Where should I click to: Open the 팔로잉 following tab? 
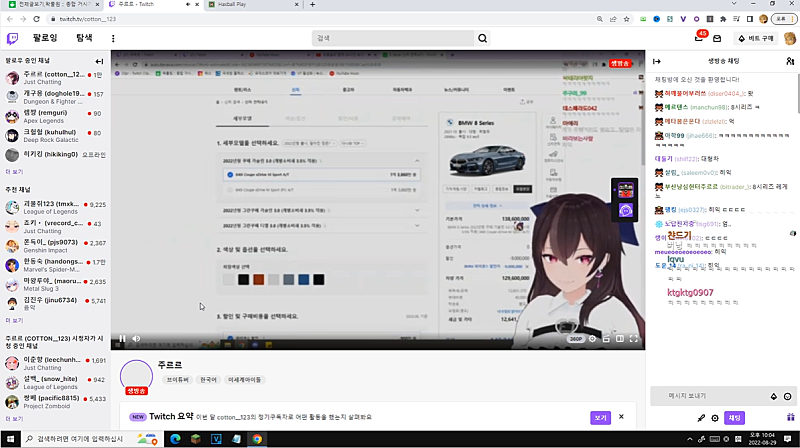45,38
